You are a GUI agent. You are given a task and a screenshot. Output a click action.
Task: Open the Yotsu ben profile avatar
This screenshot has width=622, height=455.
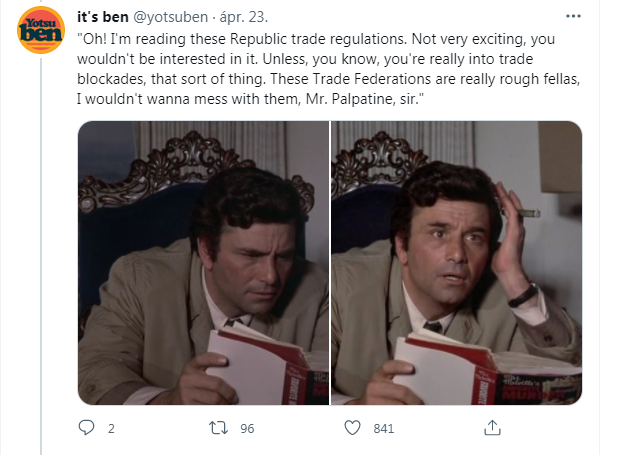[41, 30]
